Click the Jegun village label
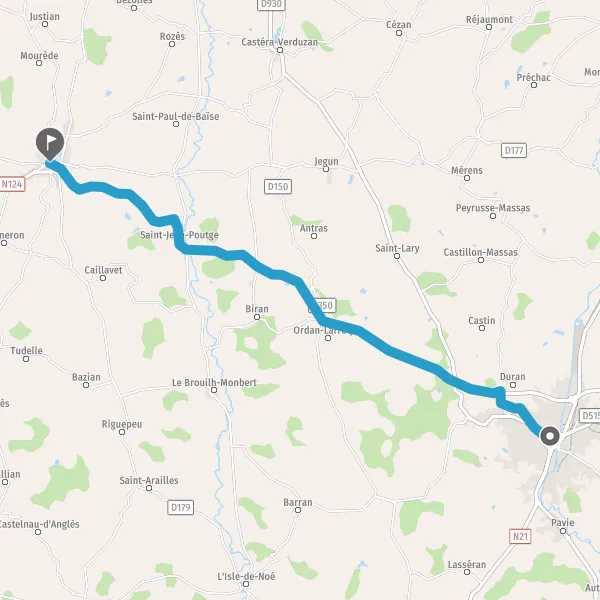Viewport: 600px width, 600px height. [326, 161]
